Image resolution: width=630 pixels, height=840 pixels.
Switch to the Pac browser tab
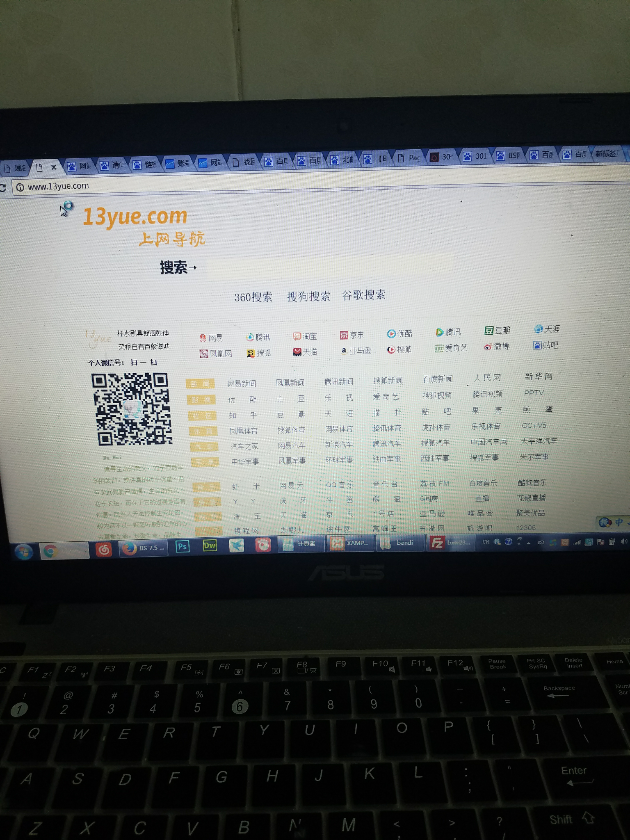(410, 158)
